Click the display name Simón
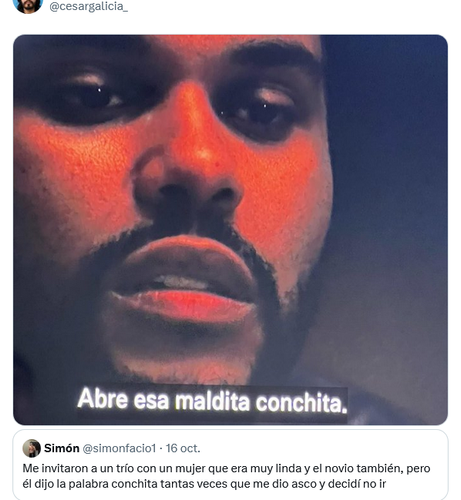The image size is (461, 500). [x=62, y=448]
